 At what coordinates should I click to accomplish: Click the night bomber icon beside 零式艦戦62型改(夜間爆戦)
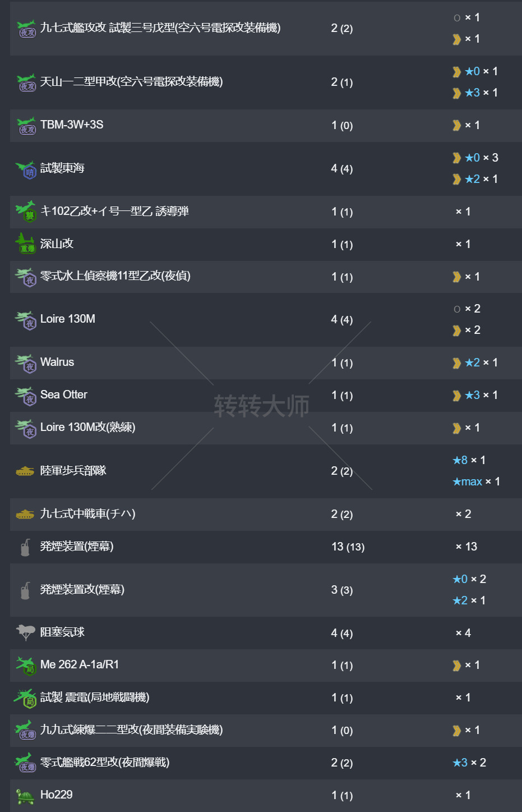(26, 763)
